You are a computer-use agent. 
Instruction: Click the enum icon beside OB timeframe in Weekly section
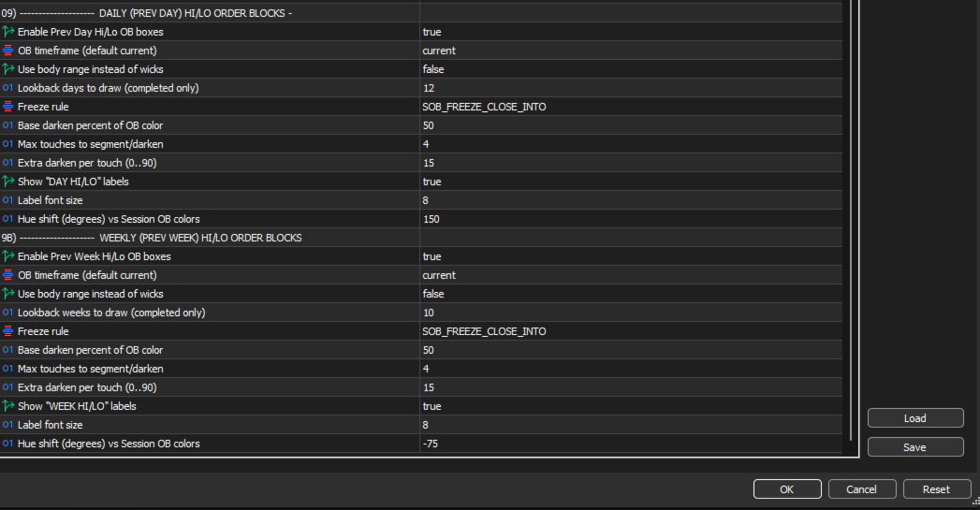(8, 275)
